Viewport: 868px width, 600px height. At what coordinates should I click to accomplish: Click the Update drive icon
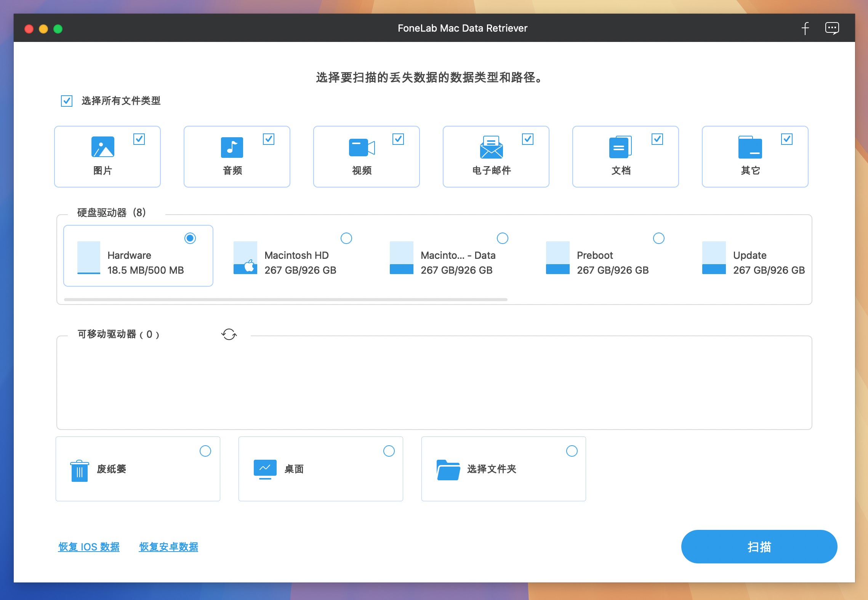pyautogui.click(x=714, y=258)
